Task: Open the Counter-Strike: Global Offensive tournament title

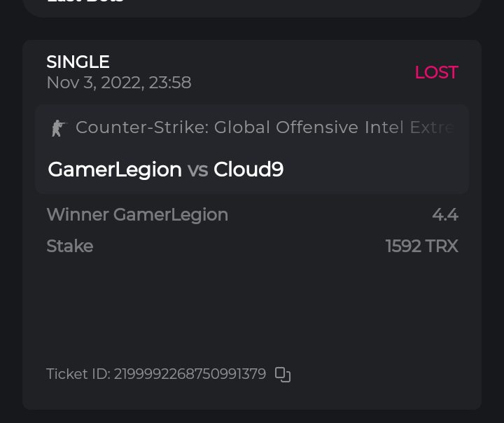Action: (x=252, y=127)
